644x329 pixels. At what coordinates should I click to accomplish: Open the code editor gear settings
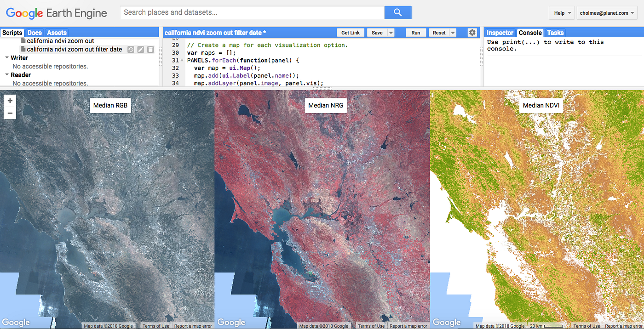coord(472,33)
